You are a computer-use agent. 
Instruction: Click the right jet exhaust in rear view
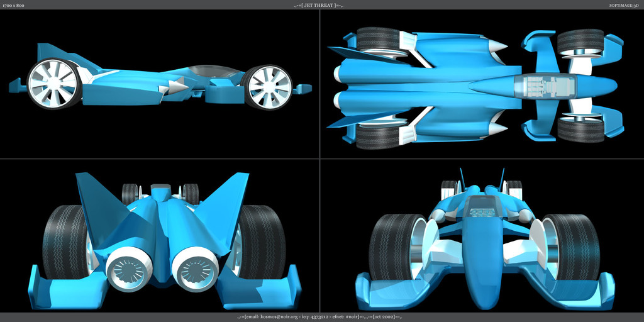(196, 271)
